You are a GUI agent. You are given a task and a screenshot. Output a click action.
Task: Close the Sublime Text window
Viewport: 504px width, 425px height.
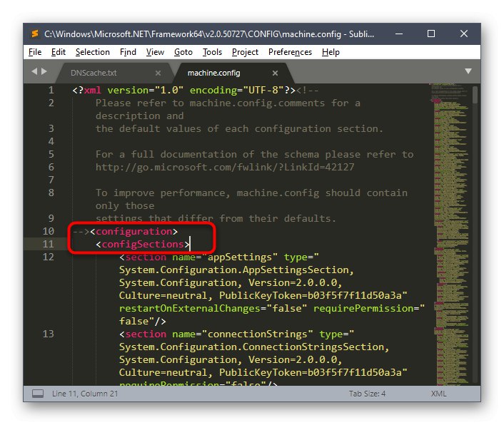click(464, 34)
